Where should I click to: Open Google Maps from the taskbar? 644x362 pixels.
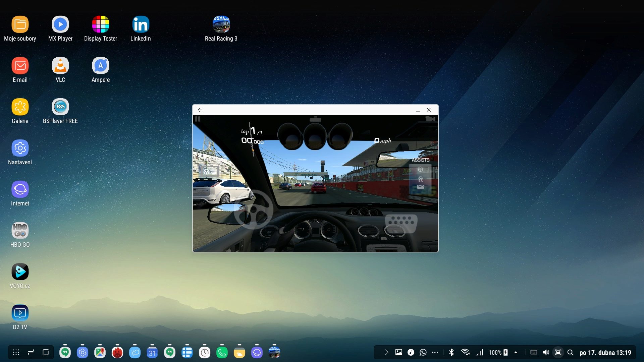tap(100, 352)
